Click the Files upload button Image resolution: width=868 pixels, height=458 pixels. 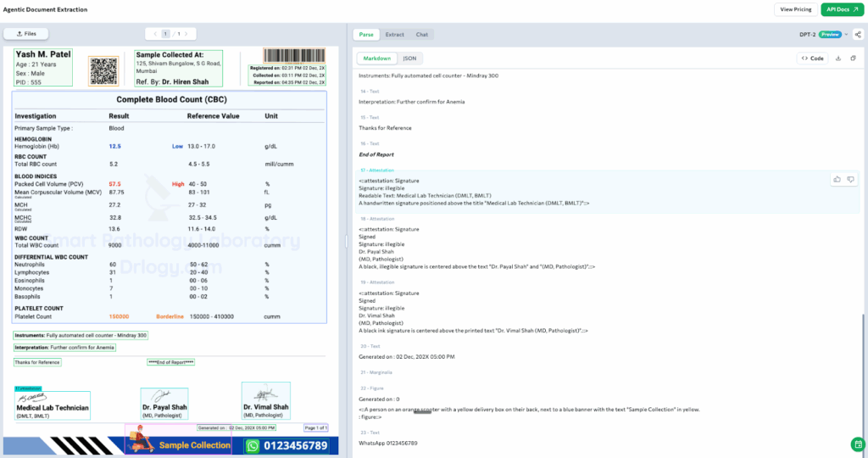coord(26,34)
